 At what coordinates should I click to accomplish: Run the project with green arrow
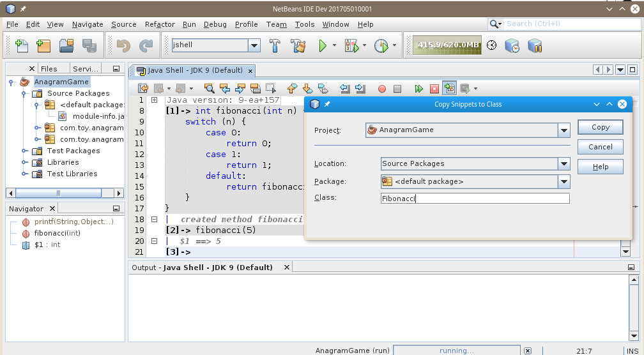323,45
